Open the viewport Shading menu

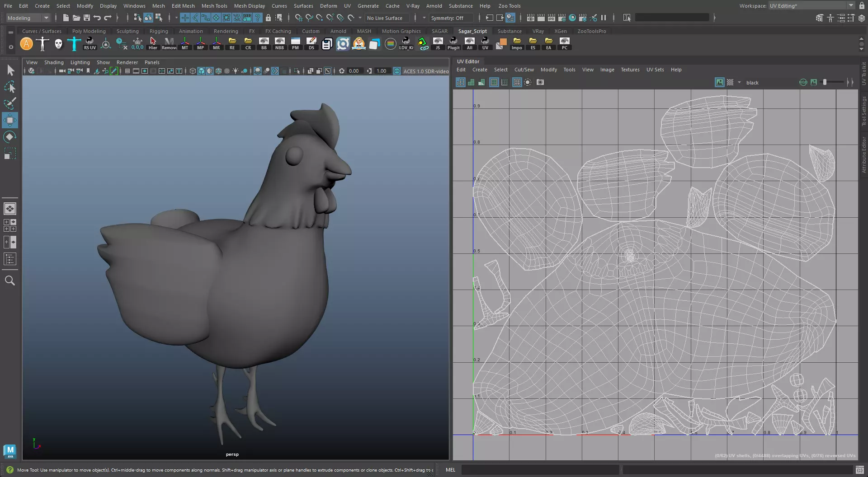point(54,62)
